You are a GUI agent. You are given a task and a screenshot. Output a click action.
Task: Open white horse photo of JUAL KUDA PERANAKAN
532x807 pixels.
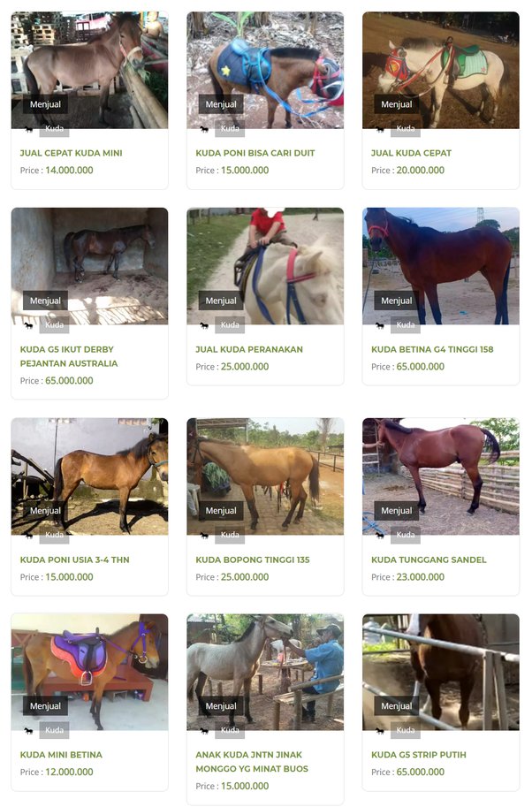tap(265, 266)
